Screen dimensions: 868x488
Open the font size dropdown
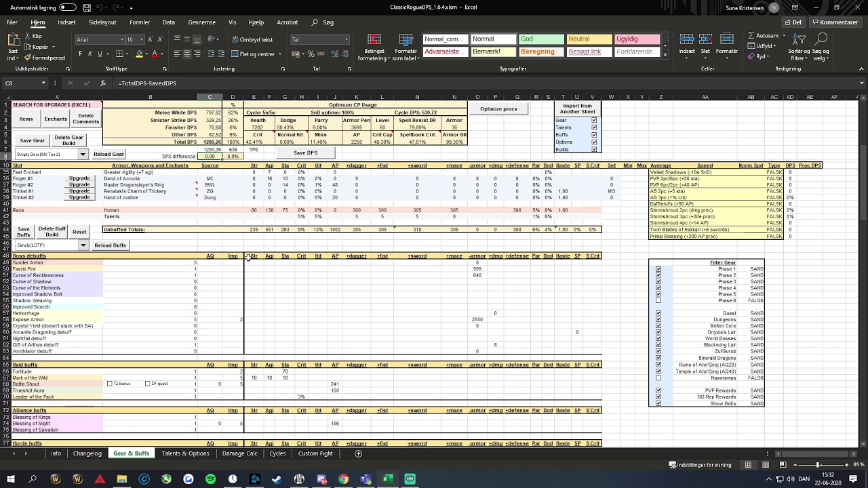(141, 40)
